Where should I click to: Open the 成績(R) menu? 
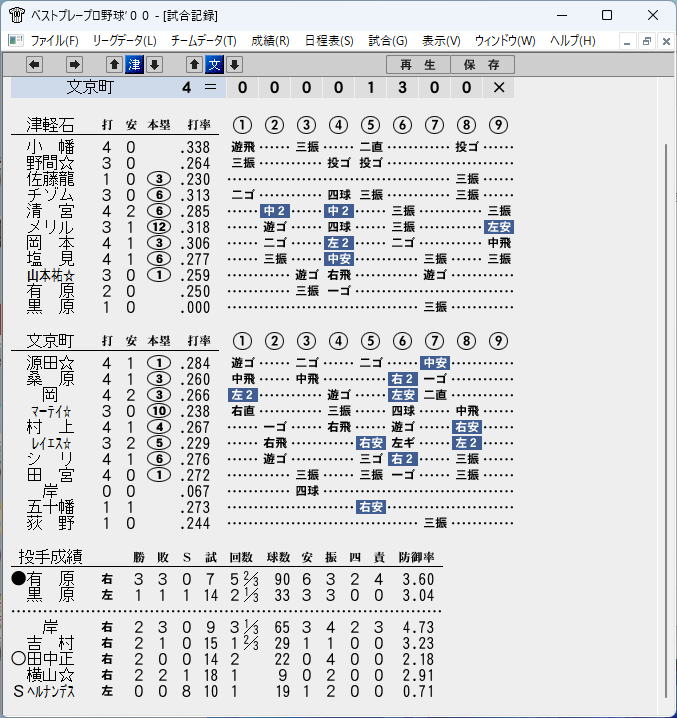pos(270,41)
